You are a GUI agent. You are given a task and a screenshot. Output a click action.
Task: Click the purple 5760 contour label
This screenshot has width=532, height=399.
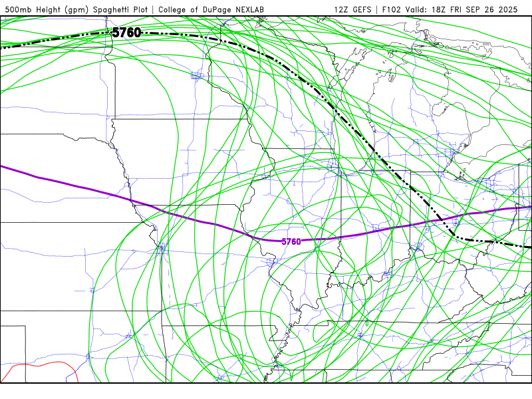pyautogui.click(x=291, y=241)
